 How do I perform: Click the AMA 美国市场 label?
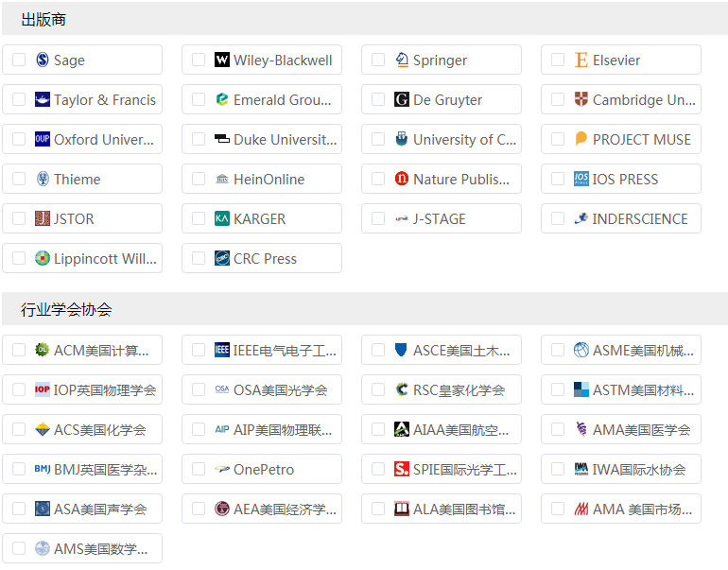[x=642, y=510]
